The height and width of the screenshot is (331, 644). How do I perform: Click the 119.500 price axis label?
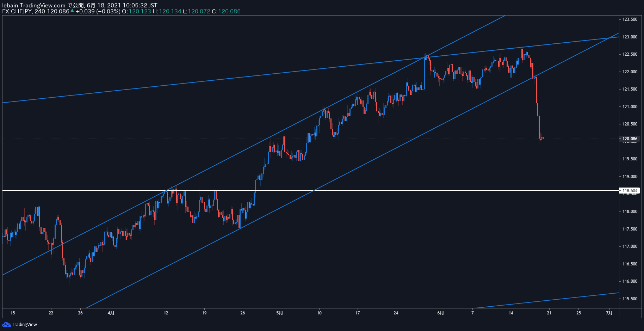630,159
